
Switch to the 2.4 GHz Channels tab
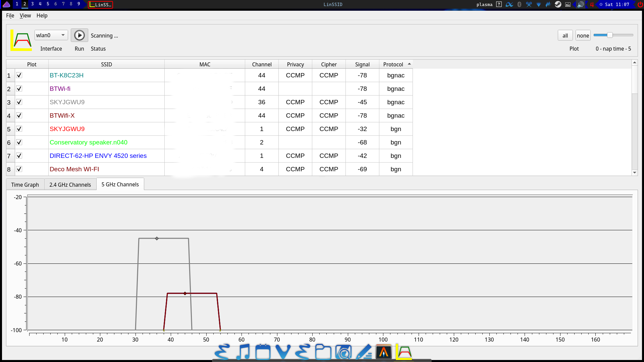pyautogui.click(x=69, y=184)
